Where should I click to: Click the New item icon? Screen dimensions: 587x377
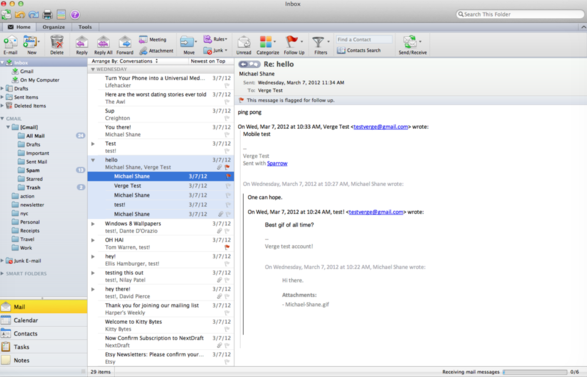tap(30, 42)
